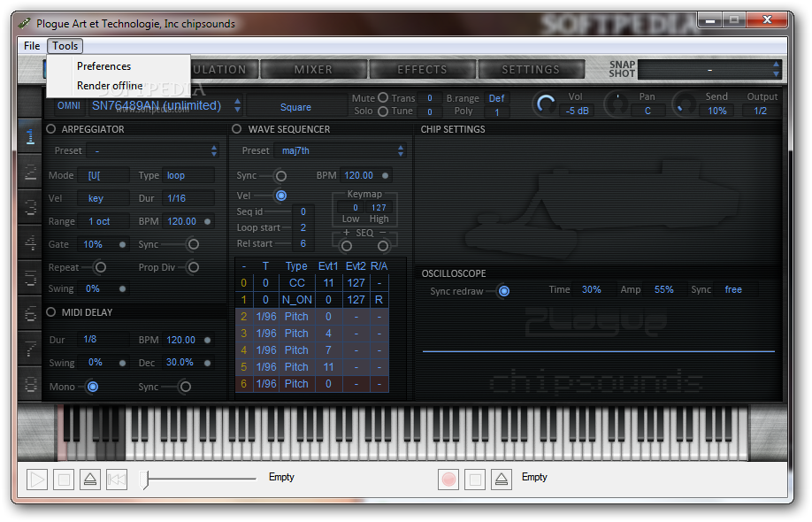Open the File menu
This screenshot has height=522, width=812.
pos(32,46)
